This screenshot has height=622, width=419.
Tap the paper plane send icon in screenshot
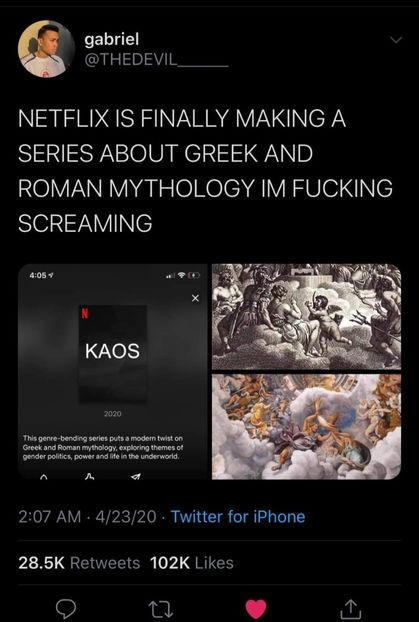[136, 476]
